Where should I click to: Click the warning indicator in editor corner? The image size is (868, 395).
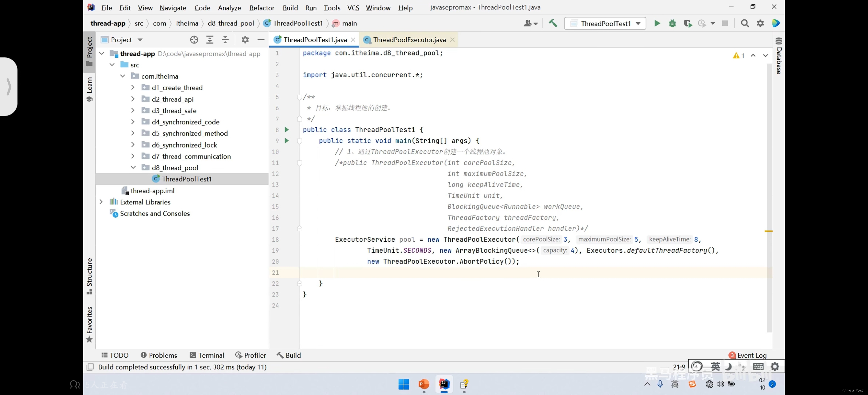click(x=738, y=56)
